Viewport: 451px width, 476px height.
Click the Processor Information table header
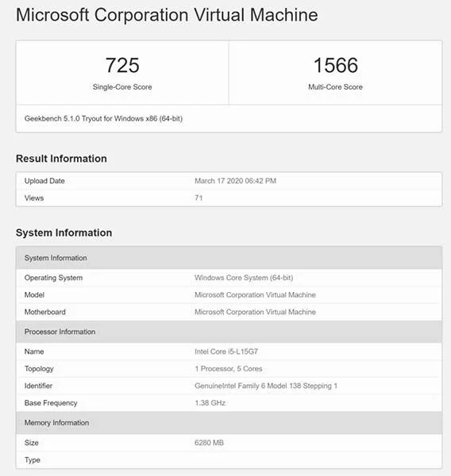coord(229,332)
